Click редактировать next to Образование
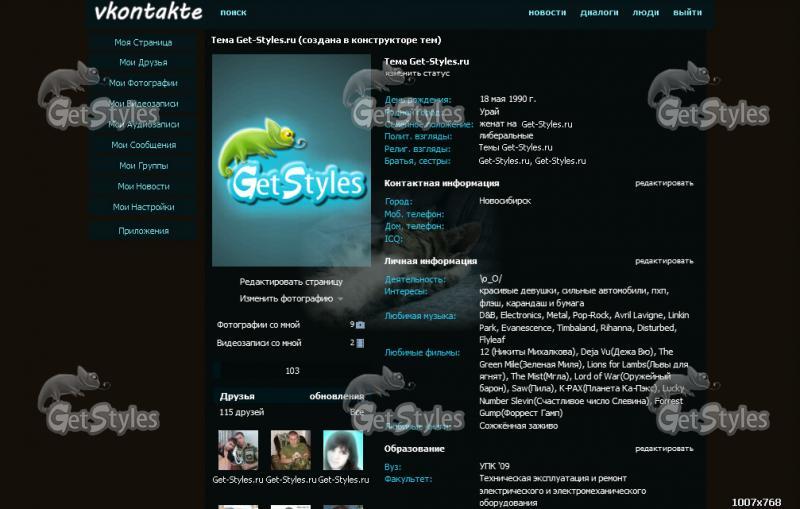This screenshot has width=800, height=509. 663,449
